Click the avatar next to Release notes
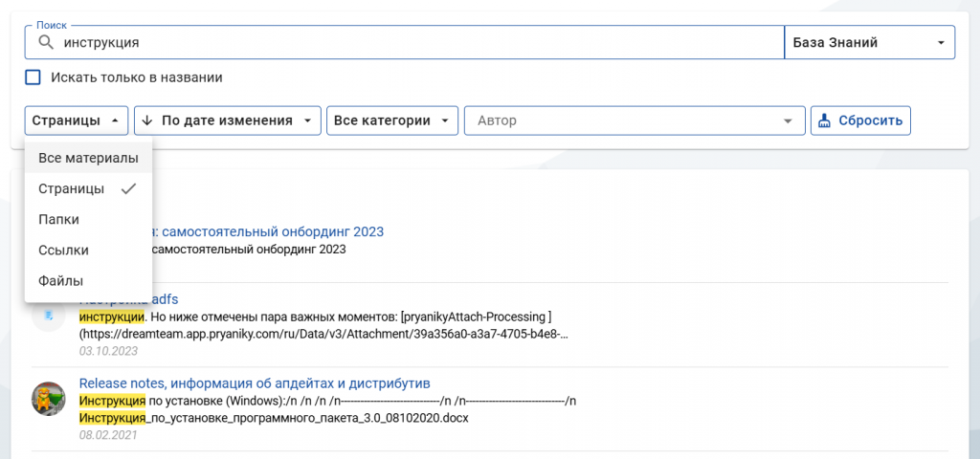The width and height of the screenshot is (980, 459). (48, 399)
